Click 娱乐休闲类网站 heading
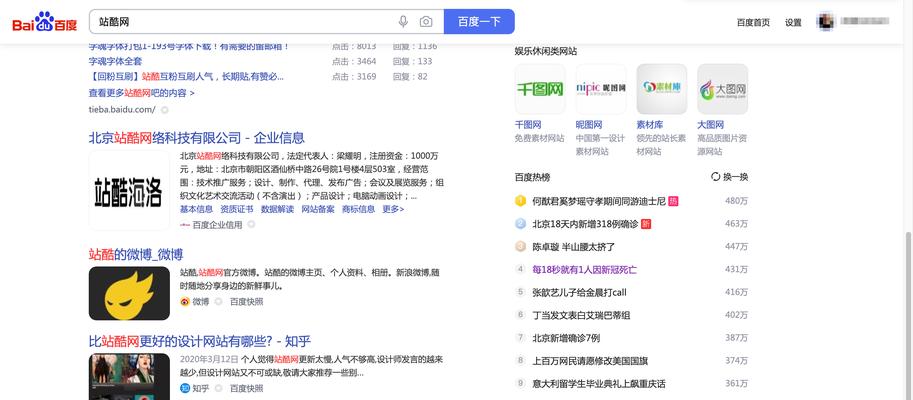Screen dimensions: 913x400 point(546,51)
